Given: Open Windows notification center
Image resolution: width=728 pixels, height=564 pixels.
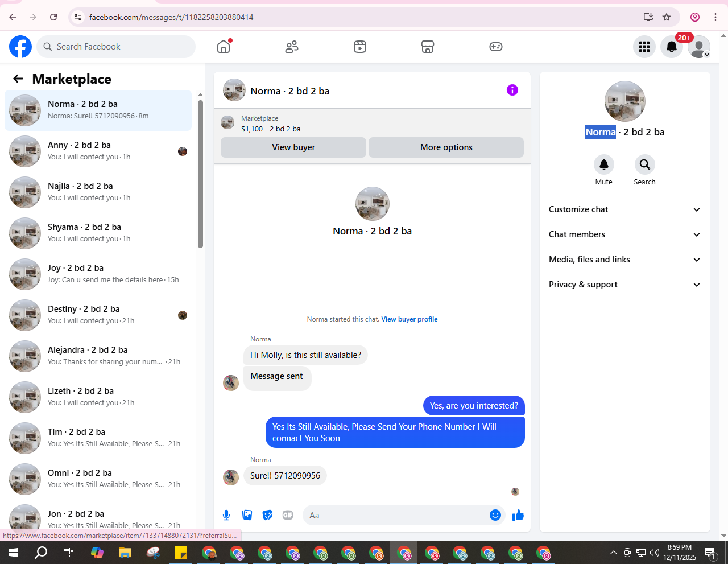Looking at the screenshot, I should 710,553.
